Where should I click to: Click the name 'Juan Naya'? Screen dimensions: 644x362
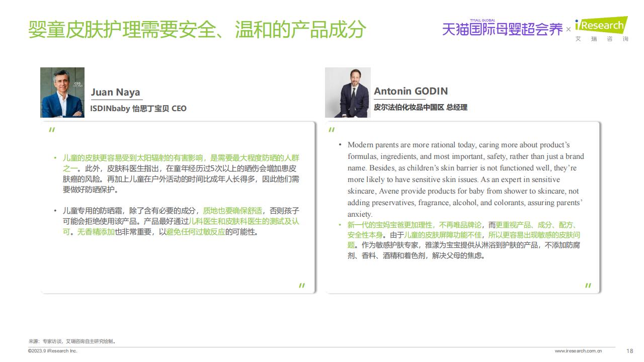pyautogui.click(x=115, y=92)
